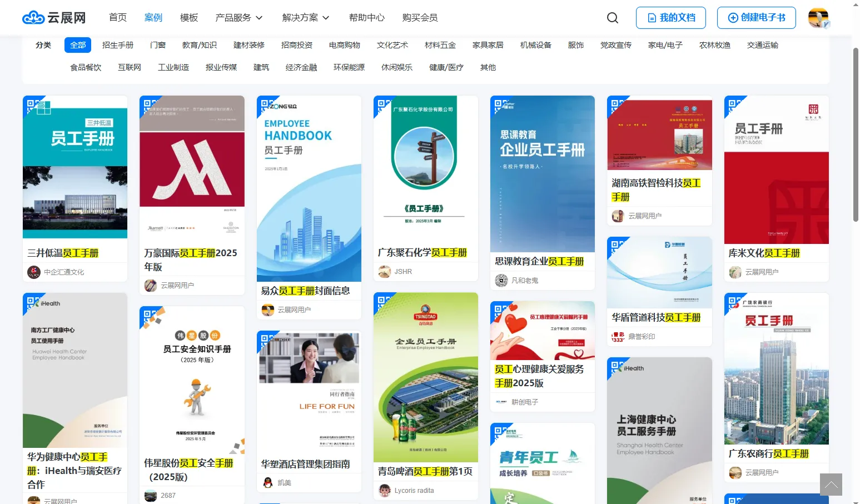860x504 pixels.
Task: Click the 我的文档 button
Action: click(671, 18)
